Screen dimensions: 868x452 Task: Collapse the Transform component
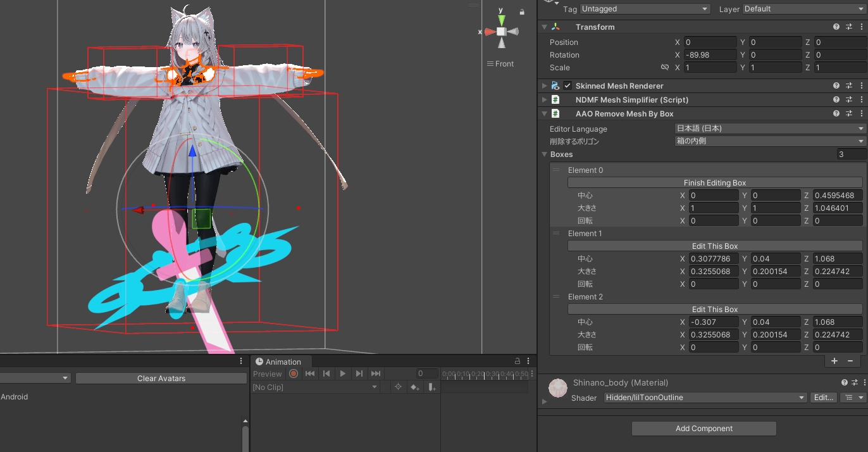tap(544, 27)
